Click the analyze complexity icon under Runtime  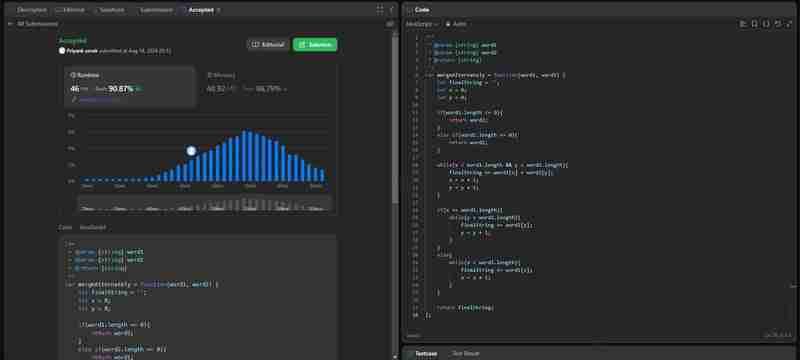(x=74, y=100)
